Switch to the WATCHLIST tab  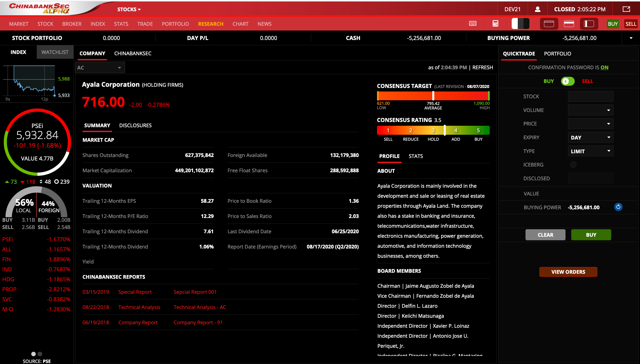[55, 52]
